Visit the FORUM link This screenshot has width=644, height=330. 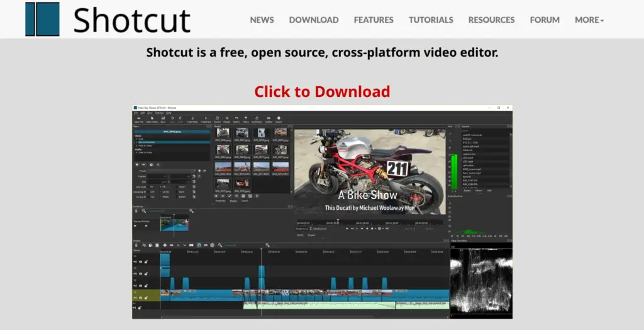click(x=545, y=20)
